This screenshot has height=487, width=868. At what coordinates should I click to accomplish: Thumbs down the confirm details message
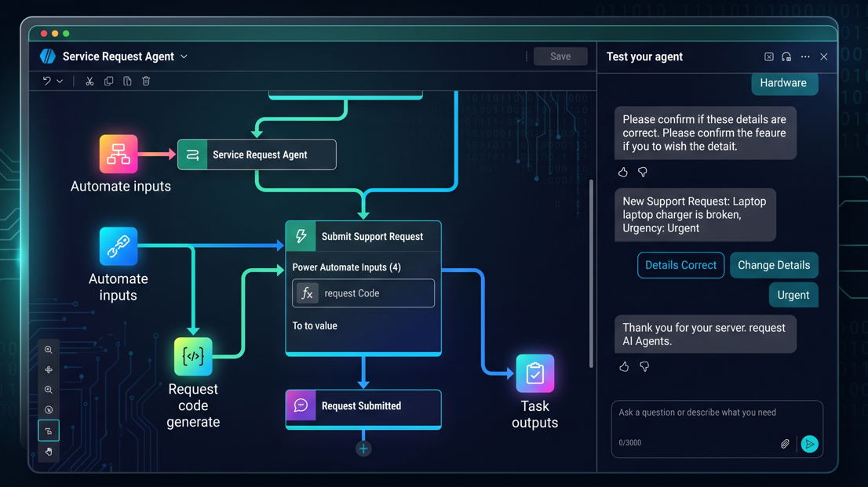[642, 172]
